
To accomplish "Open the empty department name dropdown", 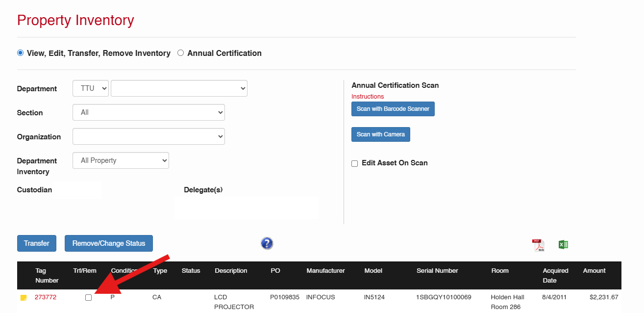I will point(179,88).
